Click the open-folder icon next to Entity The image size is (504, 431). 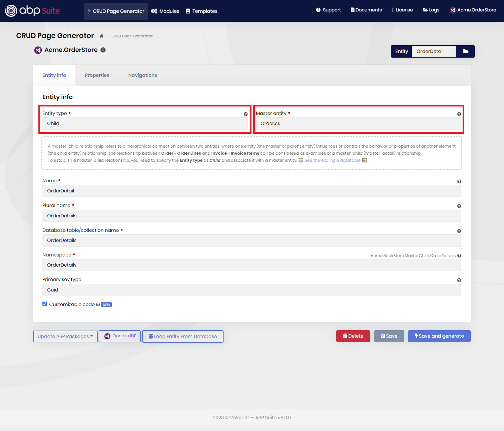click(465, 51)
